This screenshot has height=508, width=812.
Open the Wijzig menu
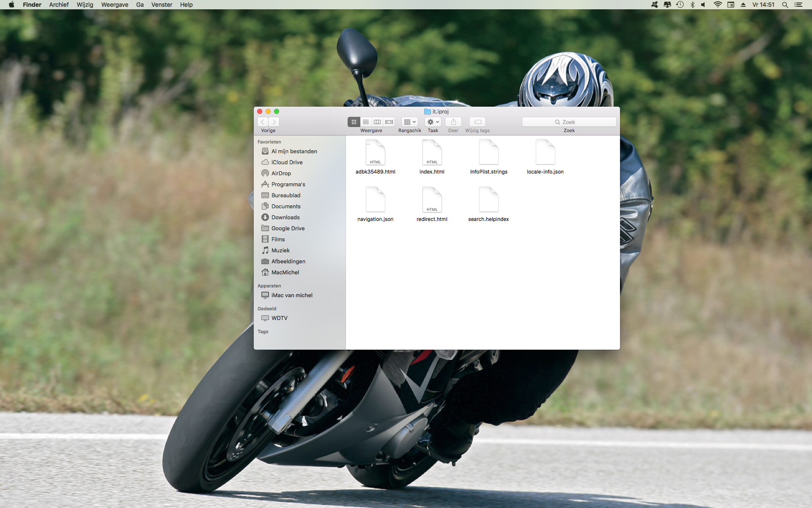pyautogui.click(x=85, y=5)
